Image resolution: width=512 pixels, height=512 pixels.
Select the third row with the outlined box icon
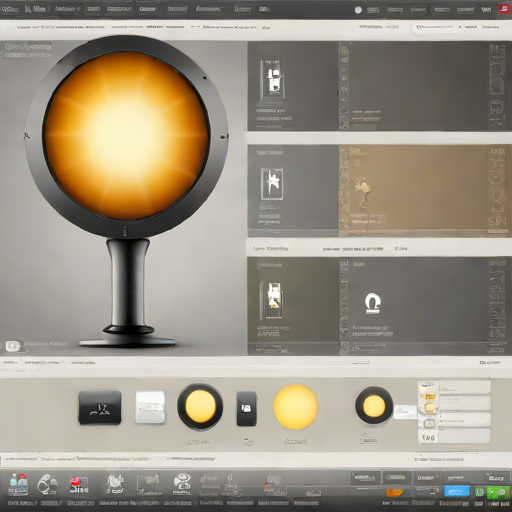[454, 420]
